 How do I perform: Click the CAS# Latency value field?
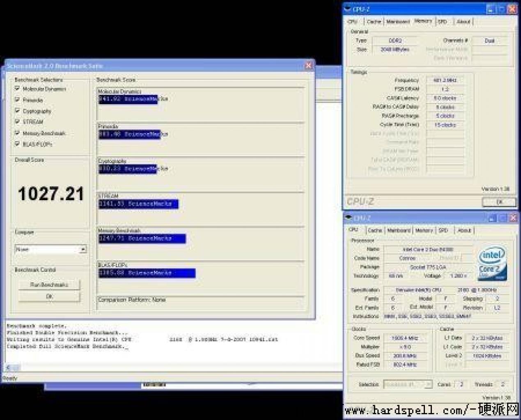tap(445, 98)
